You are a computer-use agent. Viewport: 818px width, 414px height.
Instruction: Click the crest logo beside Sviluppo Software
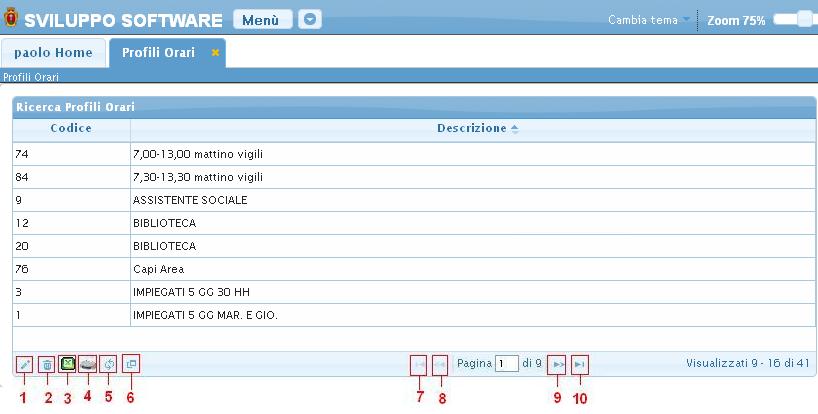(10, 20)
